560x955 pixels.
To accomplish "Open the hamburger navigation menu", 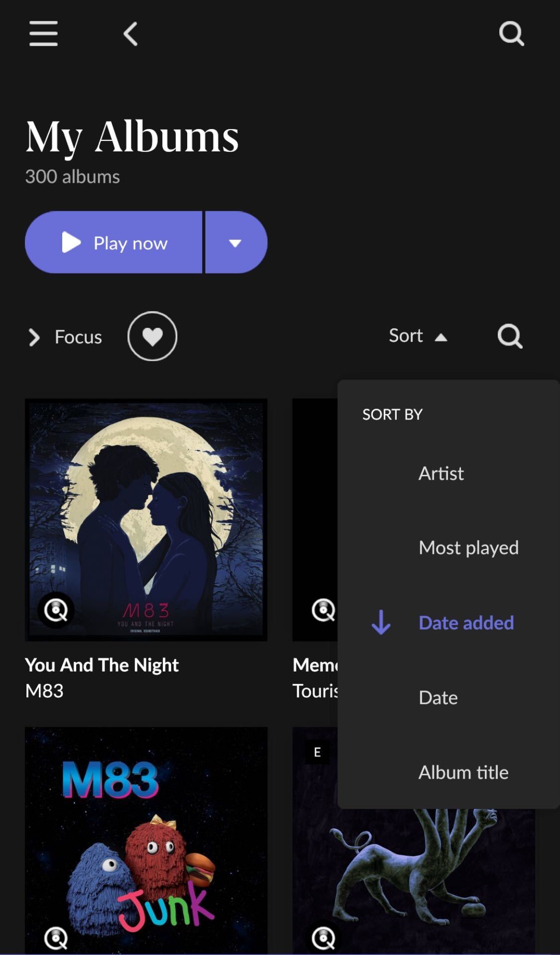I will pos(43,34).
